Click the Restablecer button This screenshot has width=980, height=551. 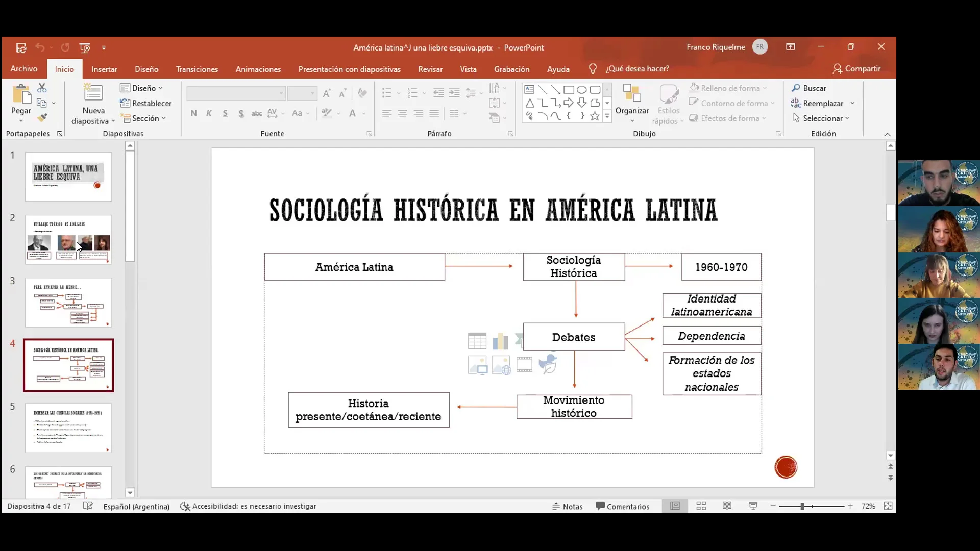[146, 103]
